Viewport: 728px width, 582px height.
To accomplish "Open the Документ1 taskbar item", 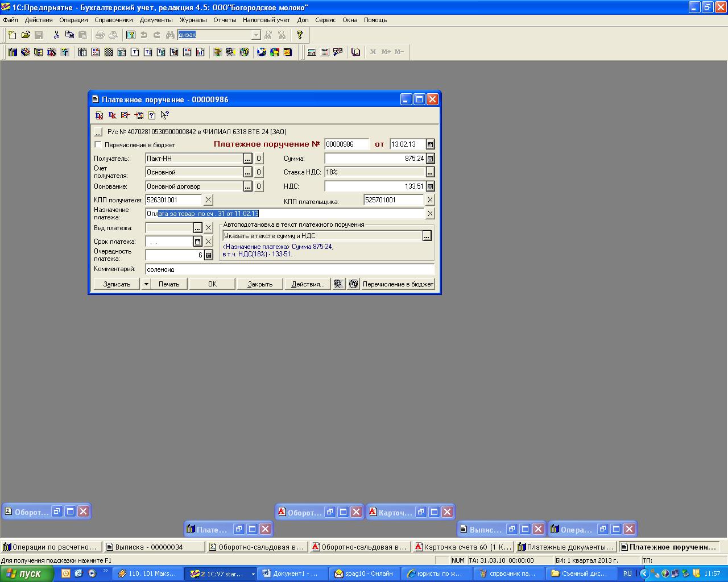I will (x=292, y=573).
